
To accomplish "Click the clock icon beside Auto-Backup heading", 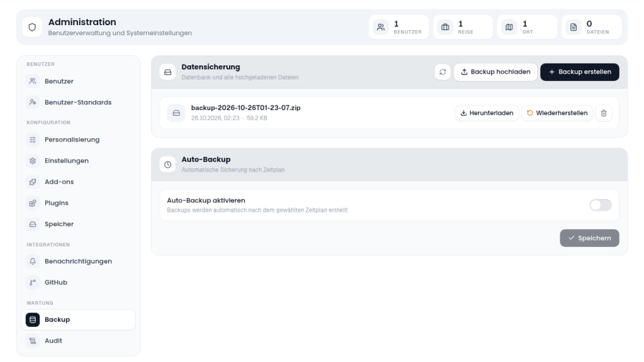I will click(167, 165).
